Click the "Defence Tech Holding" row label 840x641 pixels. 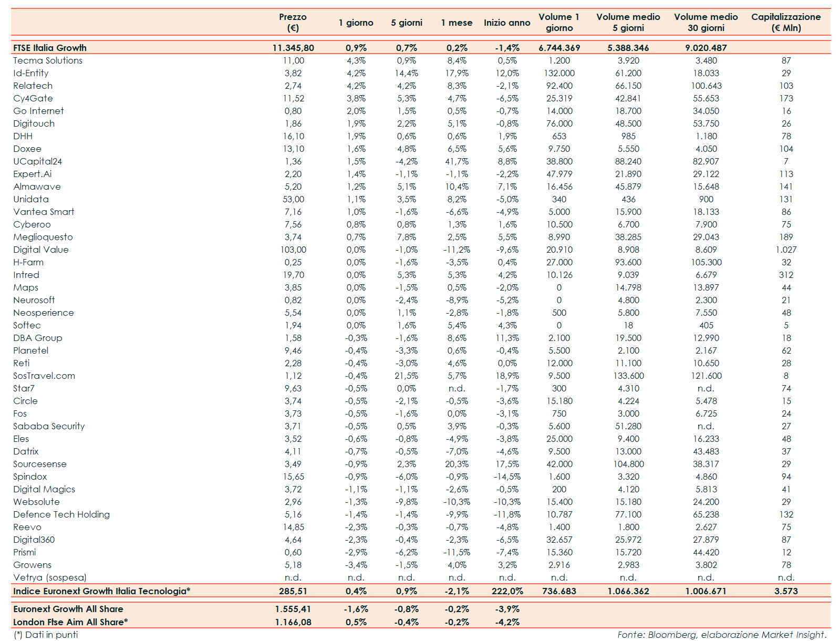tap(61, 514)
